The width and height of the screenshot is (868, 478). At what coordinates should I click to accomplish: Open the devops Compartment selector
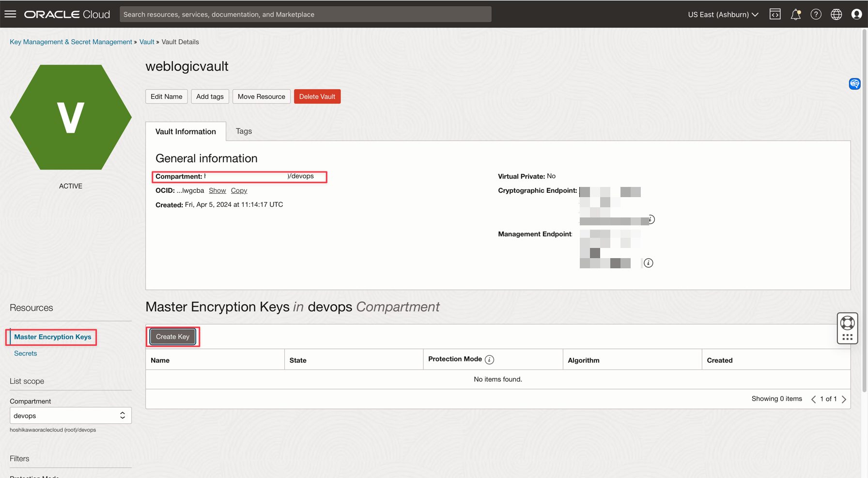coord(70,416)
